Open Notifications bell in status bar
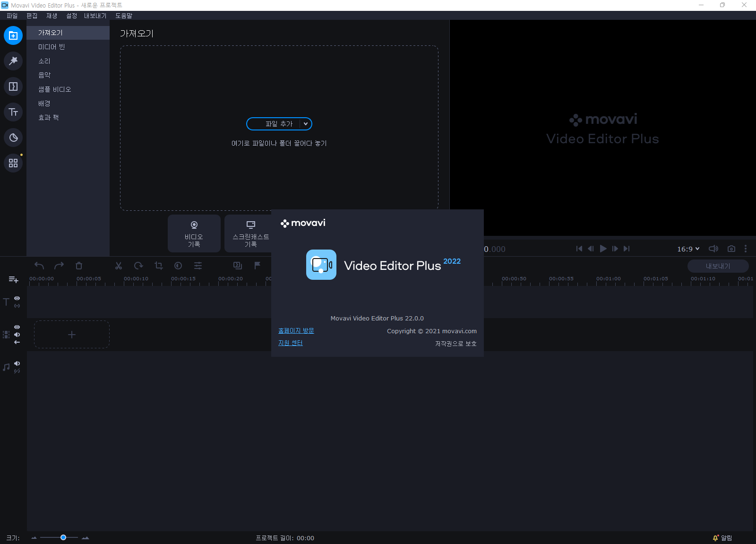756x544 pixels. [715, 538]
